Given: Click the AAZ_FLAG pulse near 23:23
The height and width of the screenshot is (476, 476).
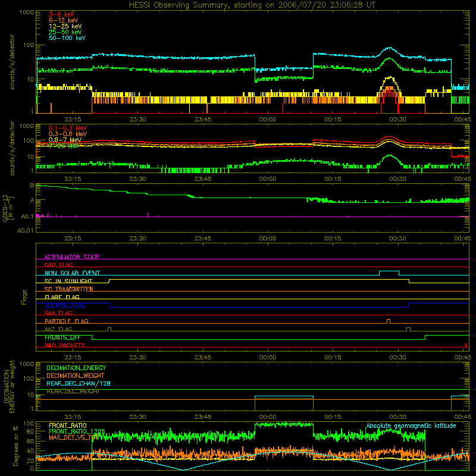Looking at the screenshot, I should click(109, 330).
